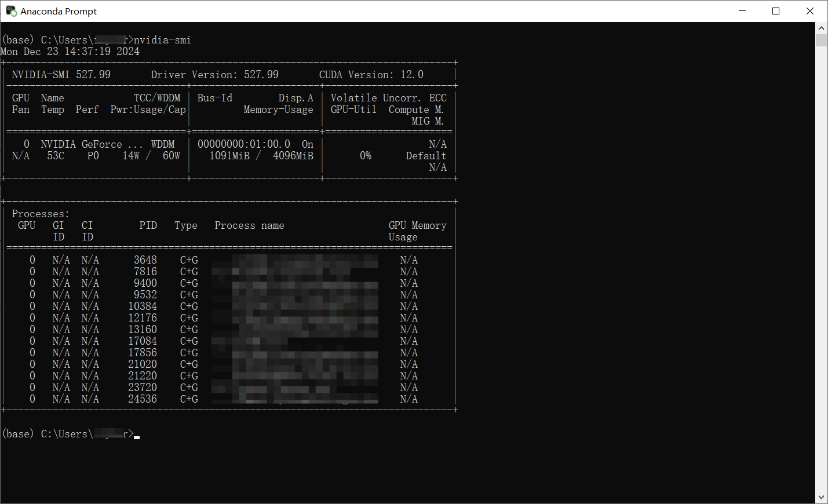The image size is (828, 504).
Task: Click process PID 3648
Action: coord(145,260)
